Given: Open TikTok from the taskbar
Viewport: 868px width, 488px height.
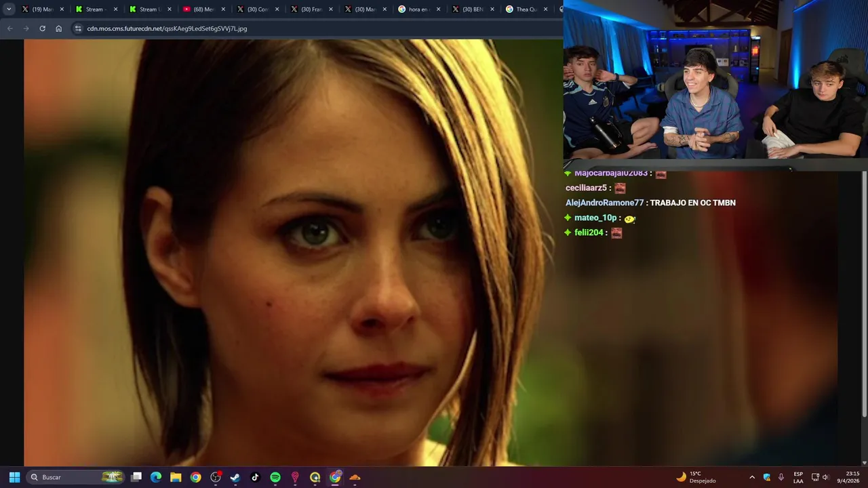Looking at the screenshot, I should coord(255,477).
